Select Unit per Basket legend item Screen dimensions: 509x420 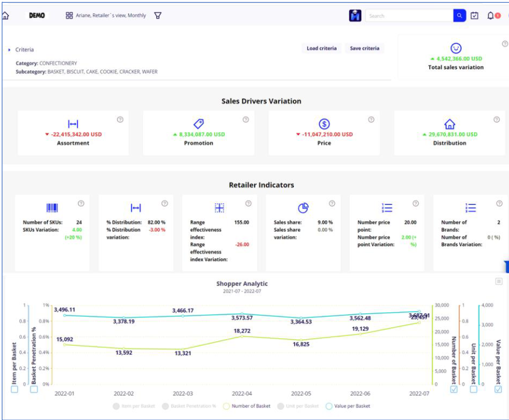[300, 406]
